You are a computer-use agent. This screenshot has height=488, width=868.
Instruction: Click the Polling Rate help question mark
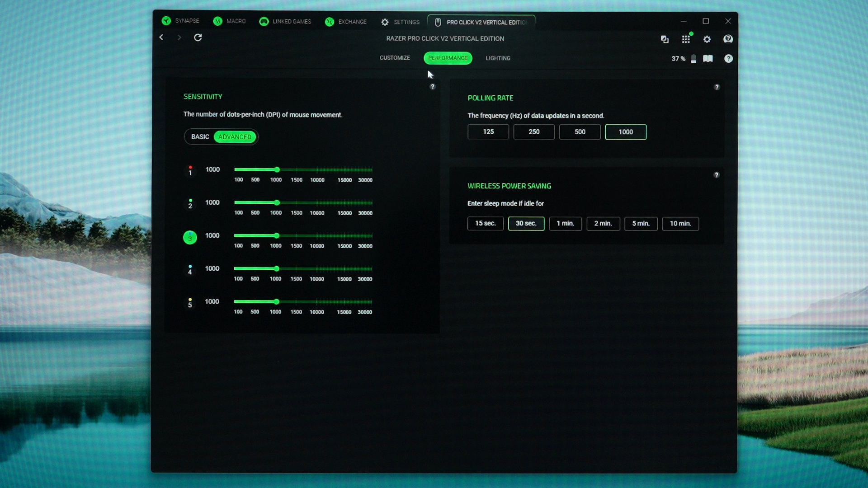pos(717,87)
